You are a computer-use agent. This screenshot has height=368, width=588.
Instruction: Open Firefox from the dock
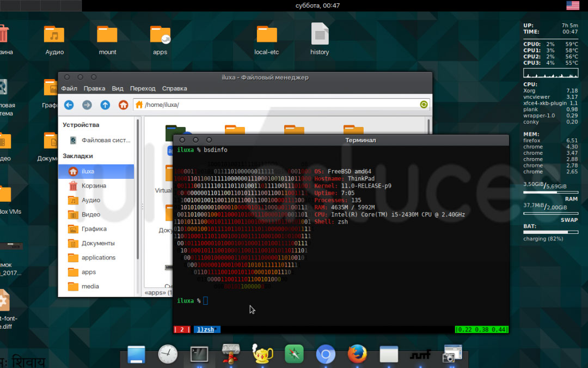coord(357,354)
